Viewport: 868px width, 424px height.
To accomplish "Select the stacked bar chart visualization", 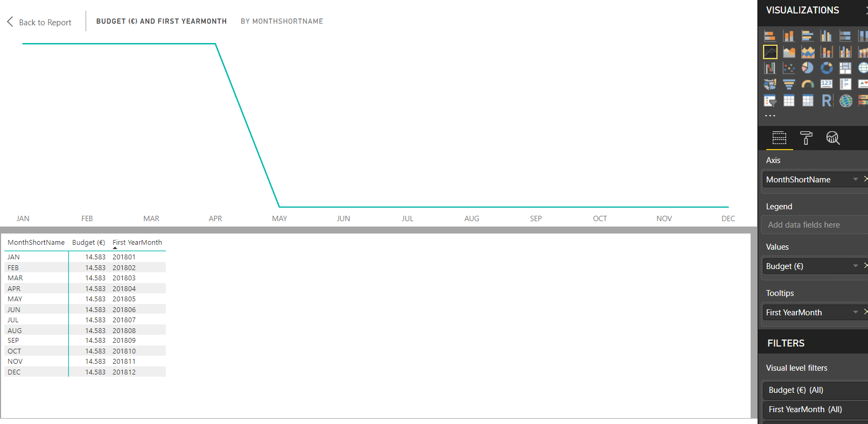I will (x=770, y=36).
